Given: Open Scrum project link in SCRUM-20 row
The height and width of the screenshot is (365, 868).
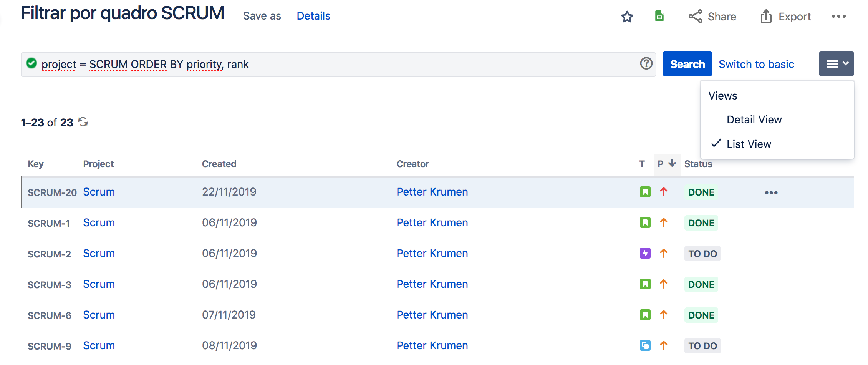Looking at the screenshot, I should click(99, 192).
